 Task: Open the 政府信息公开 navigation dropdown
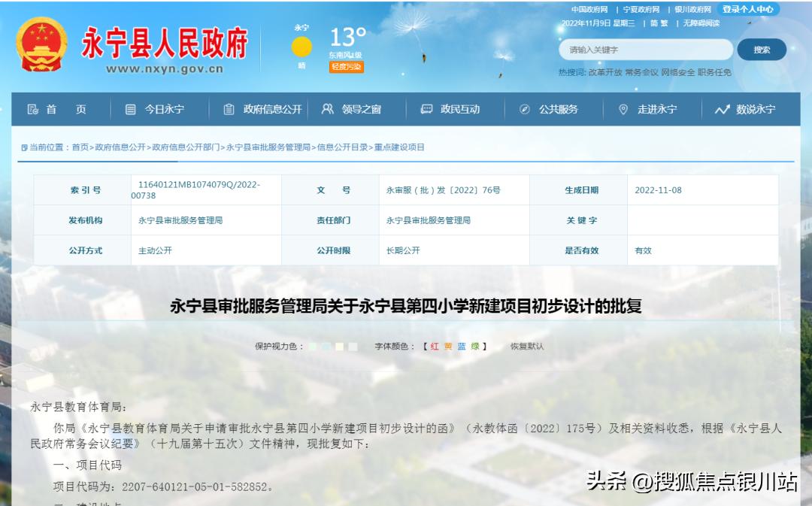(x=271, y=109)
